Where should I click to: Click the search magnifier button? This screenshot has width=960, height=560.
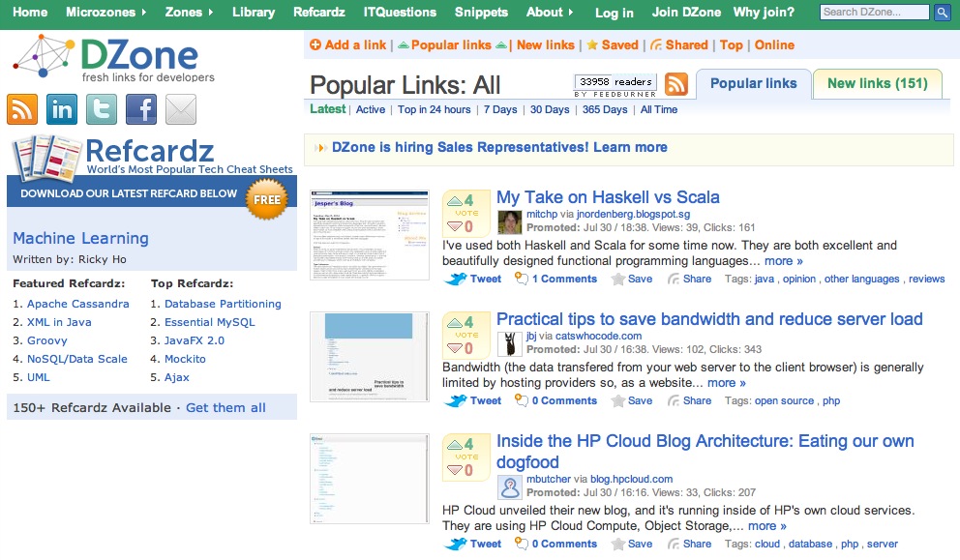(943, 13)
